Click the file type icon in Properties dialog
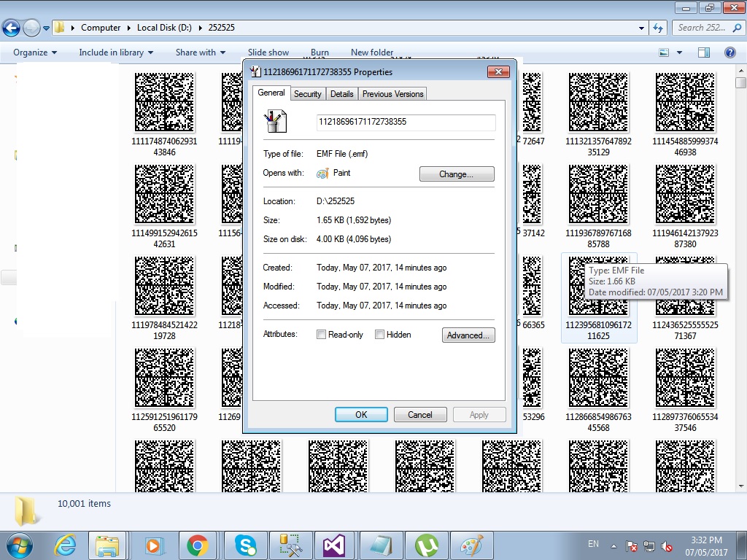This screenshot has width=747, height=560. click(x=275, y=121)
